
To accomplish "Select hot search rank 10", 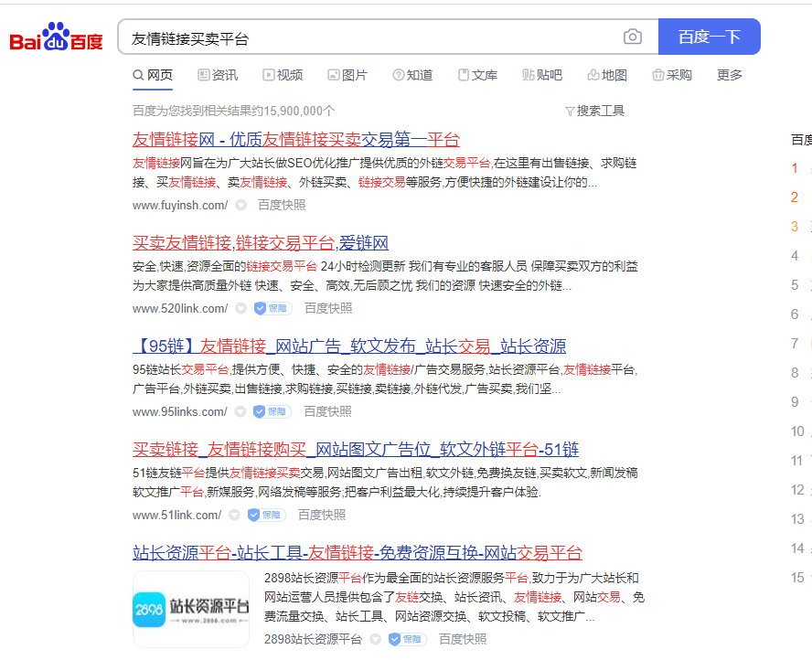I will (x=797, y=431).
